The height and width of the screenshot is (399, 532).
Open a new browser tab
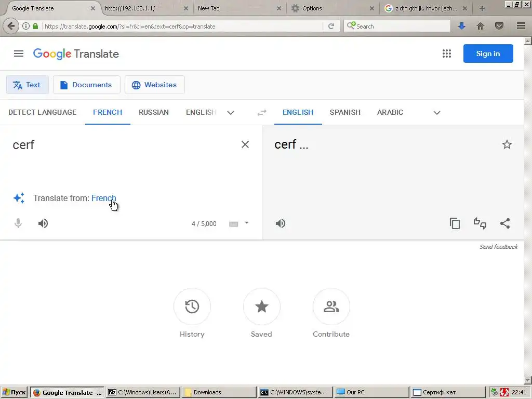tap(482, 8)
